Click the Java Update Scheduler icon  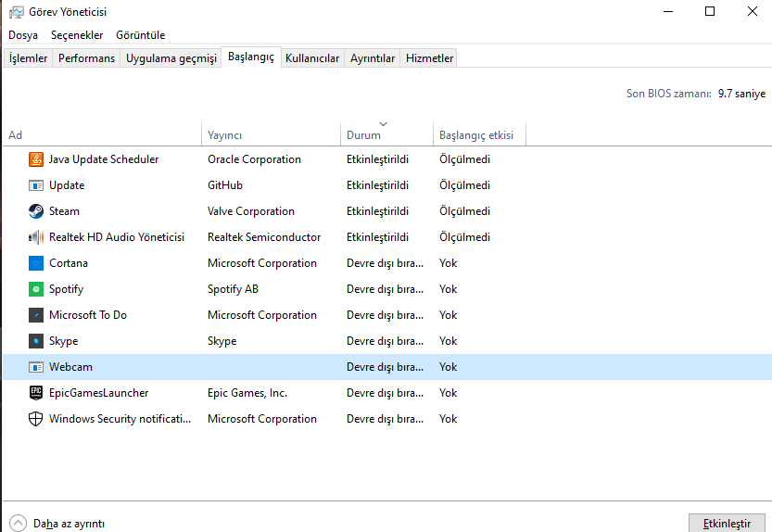[x=36, y=159]
